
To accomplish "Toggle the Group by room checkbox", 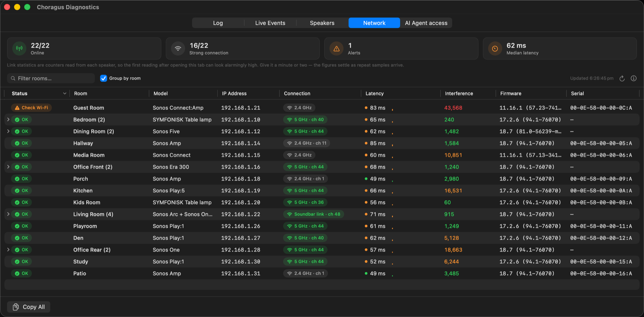I will (x=103, y=78).
